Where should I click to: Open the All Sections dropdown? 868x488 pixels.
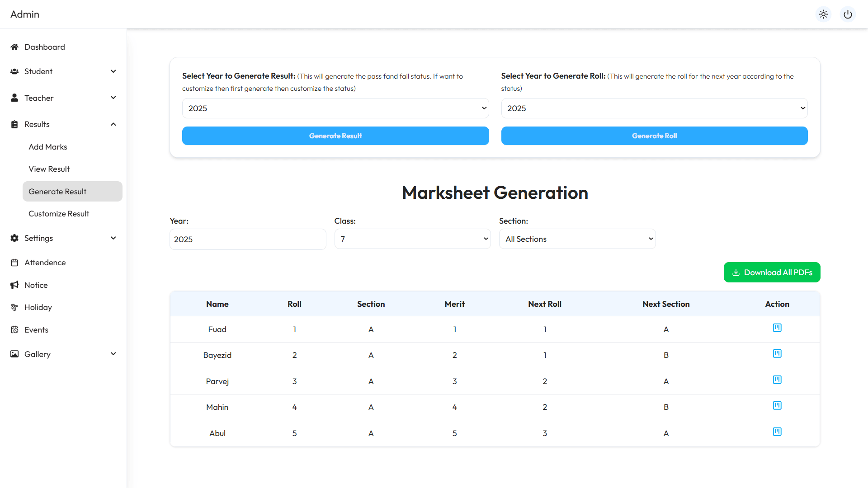[577, 239]
